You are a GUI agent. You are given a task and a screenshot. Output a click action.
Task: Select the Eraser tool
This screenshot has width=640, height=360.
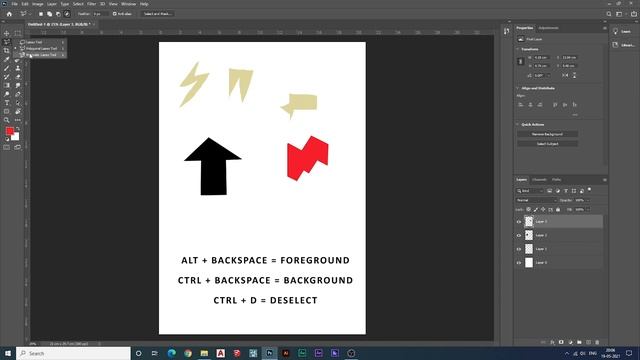(18, 77)
